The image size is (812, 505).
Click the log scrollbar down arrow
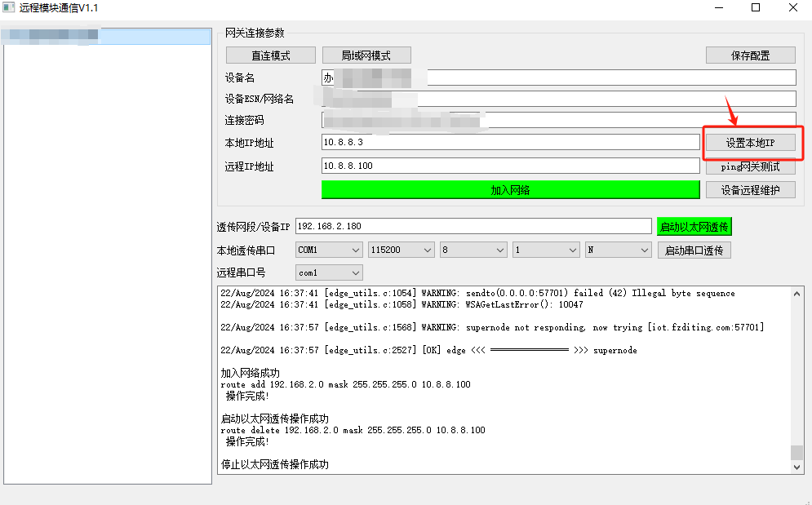tap(797, 467)
